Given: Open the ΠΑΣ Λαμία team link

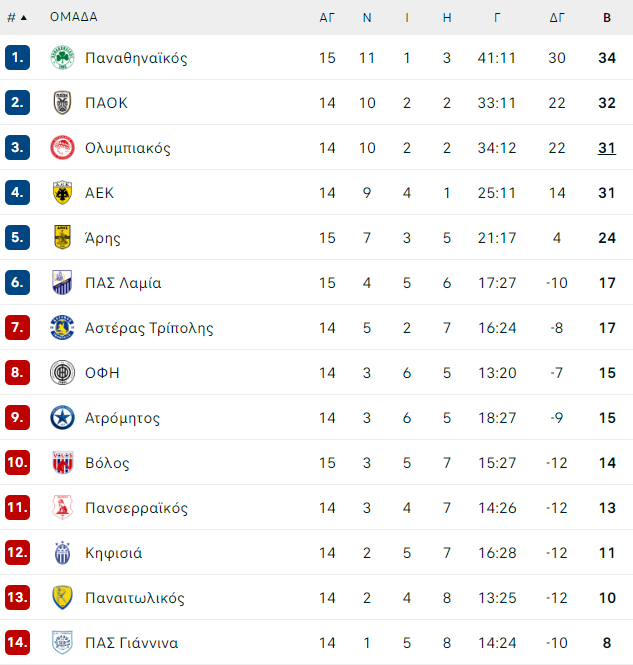Looking at the screenshot, I should pyautogui.click(x=123, y=283).
